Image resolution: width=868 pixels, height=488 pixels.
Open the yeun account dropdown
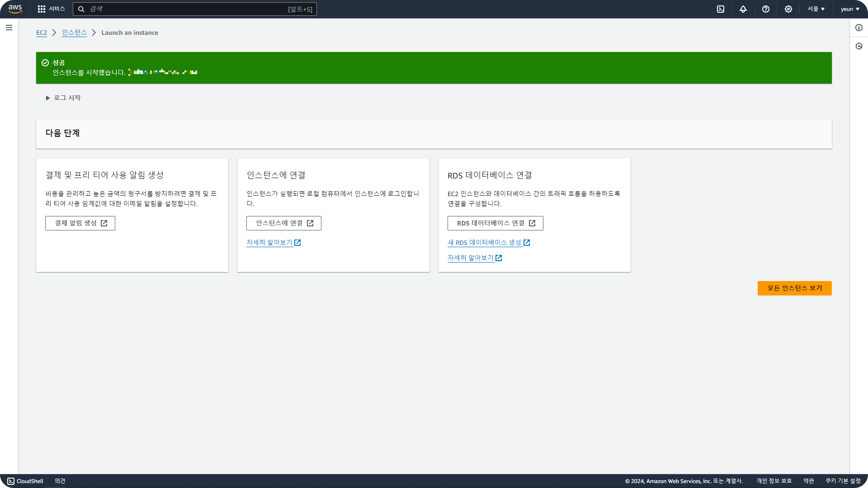850,9
